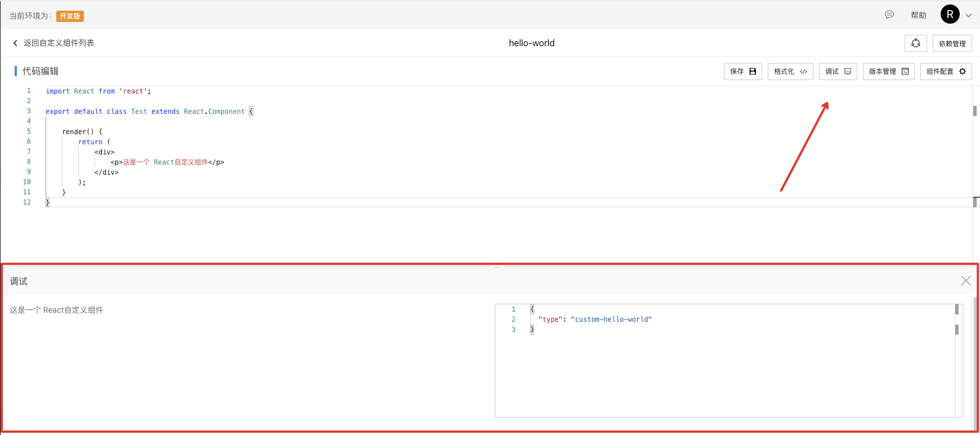Click the export default class Test line
The height and width of the screenshot is (435, 980).
[x=149, y=112]
